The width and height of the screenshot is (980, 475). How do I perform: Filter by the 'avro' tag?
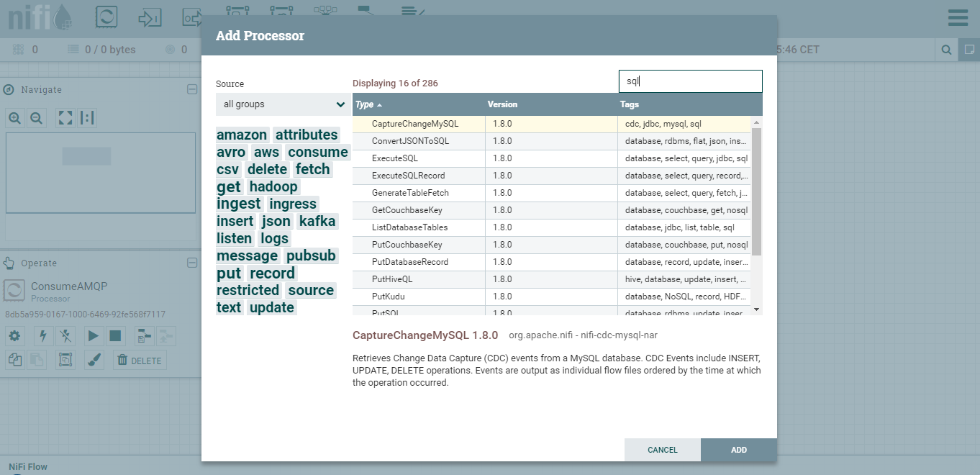[231, 152]
